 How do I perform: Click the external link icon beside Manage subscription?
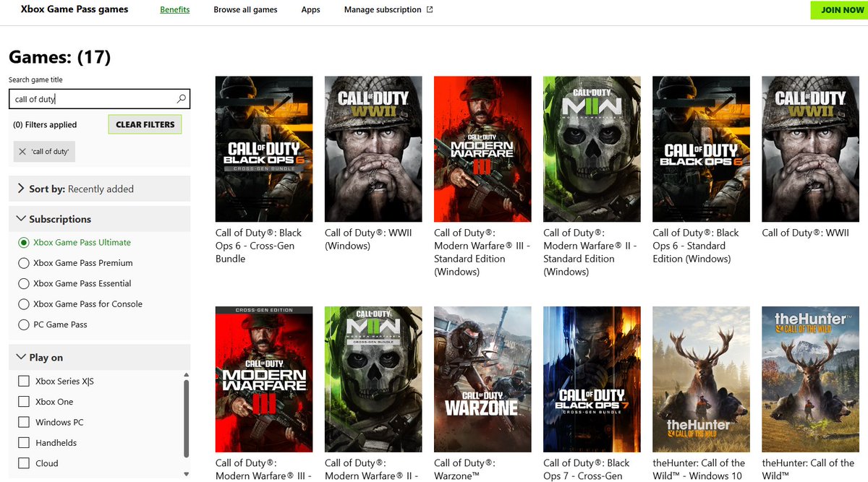[430, 9]
